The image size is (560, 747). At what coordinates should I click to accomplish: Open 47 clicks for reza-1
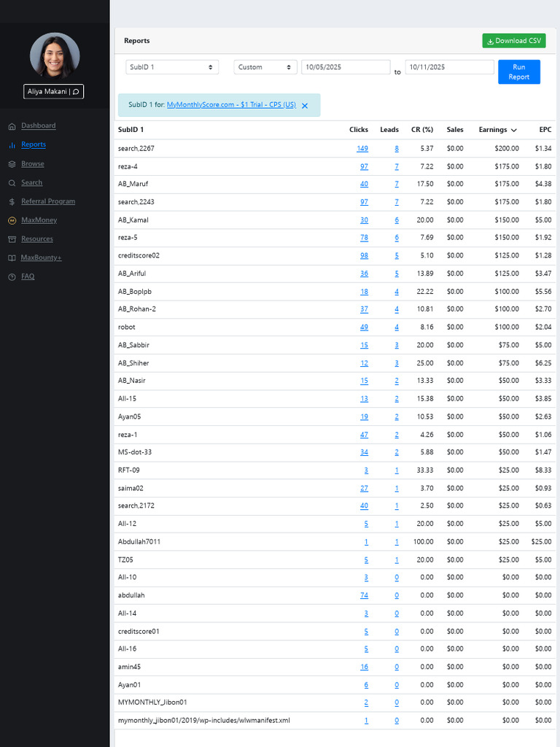[x=365, y=435]
